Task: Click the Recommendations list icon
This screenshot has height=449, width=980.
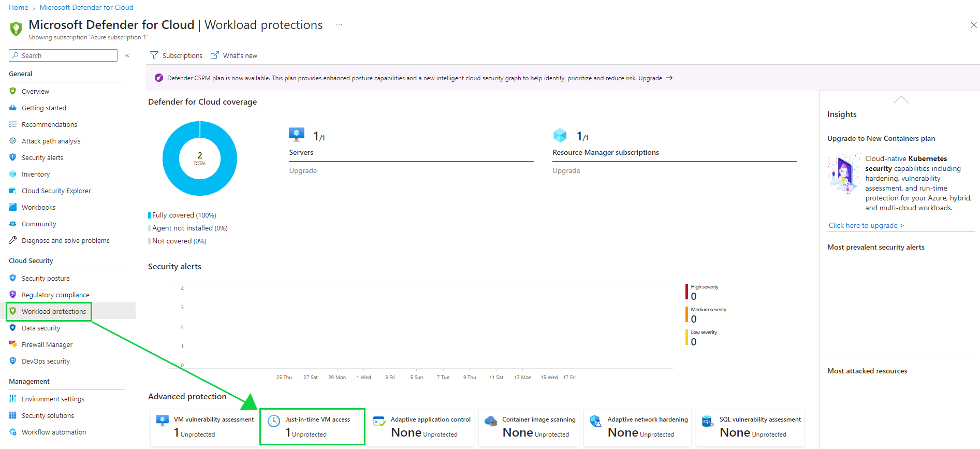Action: pyautogui.click(x=13, y=124)
